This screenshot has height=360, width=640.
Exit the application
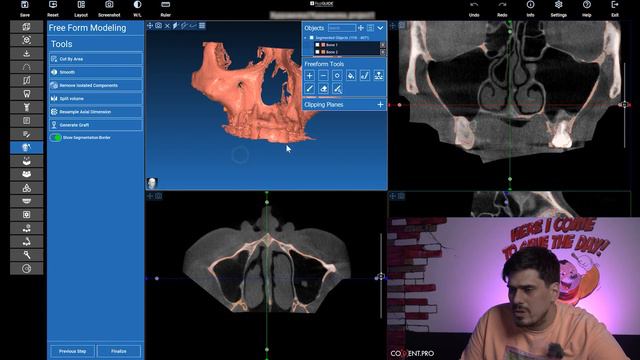coord(615,9)
